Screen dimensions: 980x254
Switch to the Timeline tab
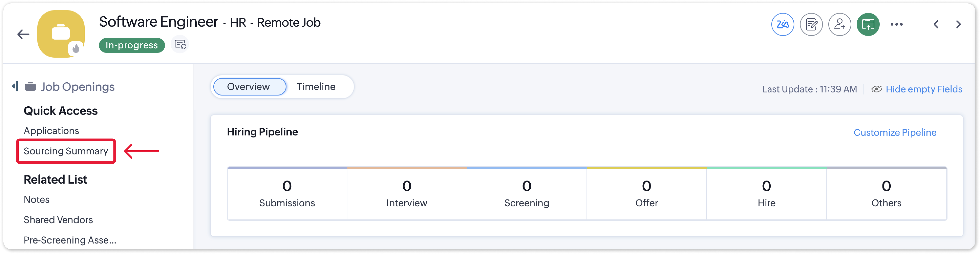coord(316,87)
